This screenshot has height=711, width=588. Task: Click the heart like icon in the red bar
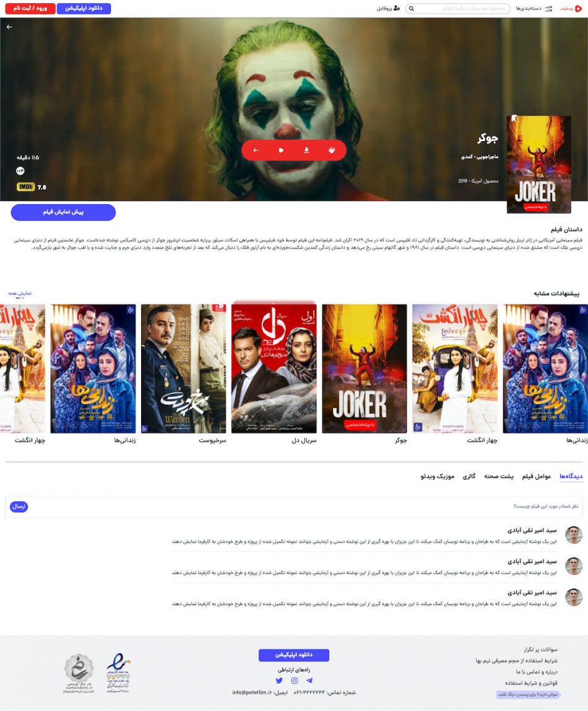(x=332, y=150)
